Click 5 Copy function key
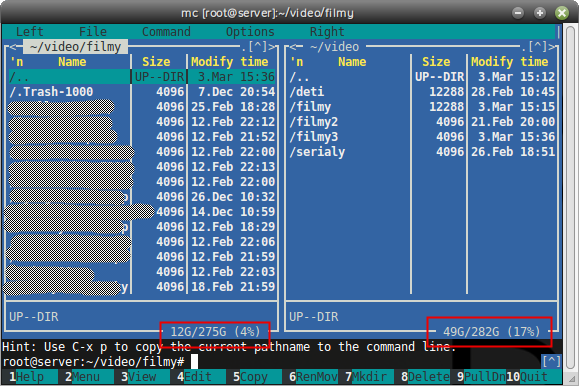579x386 pixels. (254, 377)
